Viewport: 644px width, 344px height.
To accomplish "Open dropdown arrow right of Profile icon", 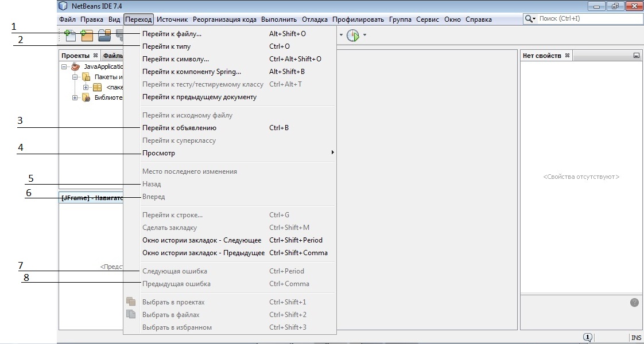I will (x=364, y=36).
